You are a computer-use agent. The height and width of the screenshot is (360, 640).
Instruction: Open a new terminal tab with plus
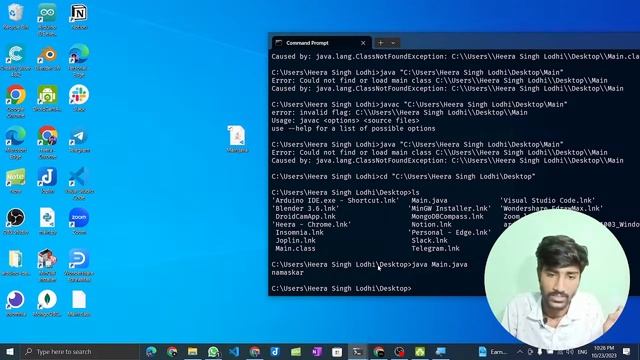380,43
